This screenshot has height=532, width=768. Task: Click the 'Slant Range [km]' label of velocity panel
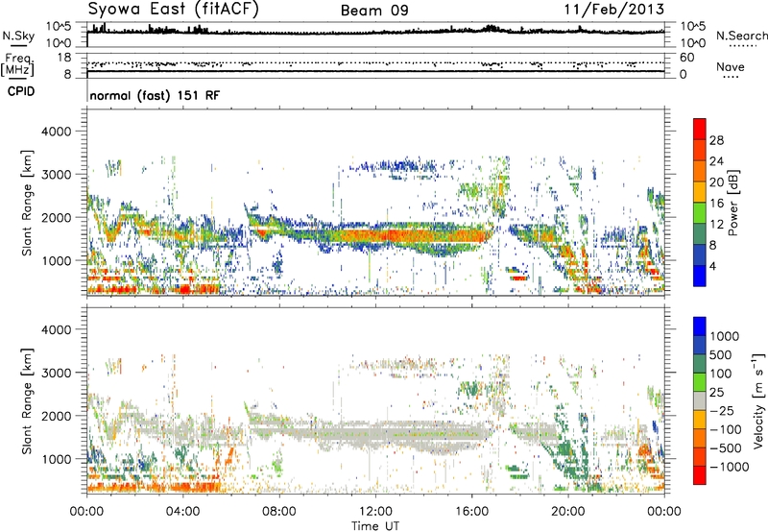tap(27, 400)
